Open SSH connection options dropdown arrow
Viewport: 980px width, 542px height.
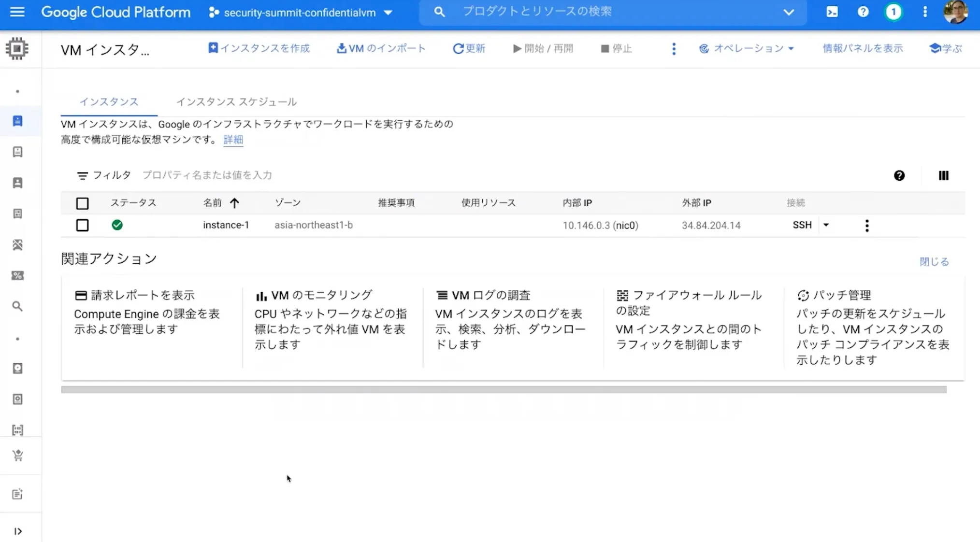pos(826,225)
